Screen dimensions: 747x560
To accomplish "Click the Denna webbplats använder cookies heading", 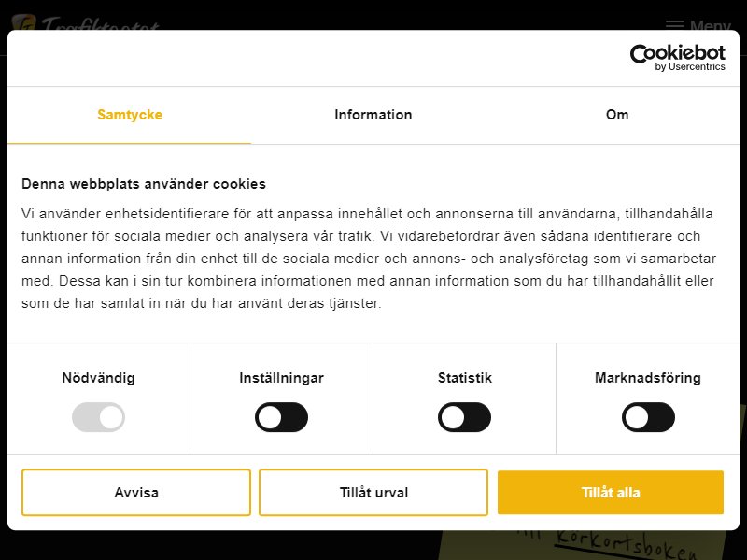I will (144, 184).
